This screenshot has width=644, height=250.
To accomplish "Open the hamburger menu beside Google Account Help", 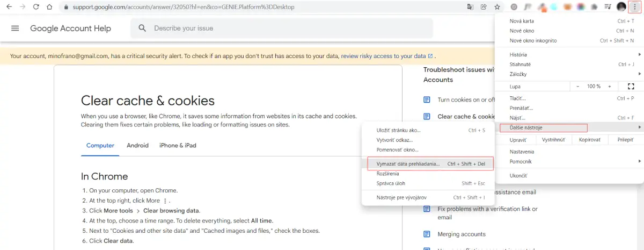I will pyautogui.click(x=15, y=28).
